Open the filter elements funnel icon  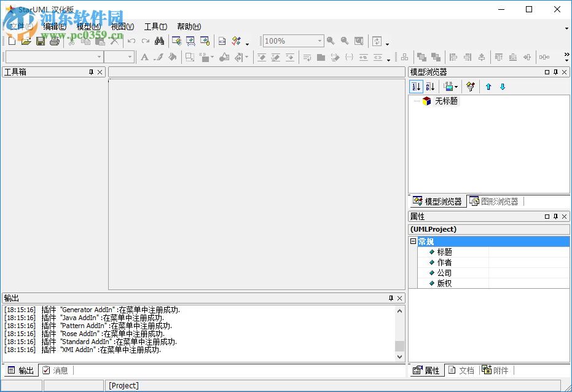point(471,87)
